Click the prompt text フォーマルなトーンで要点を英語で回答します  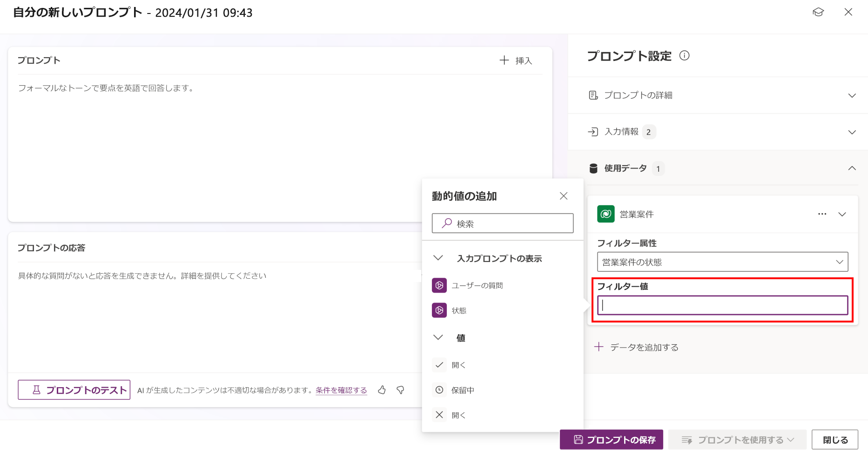[106, 88]
